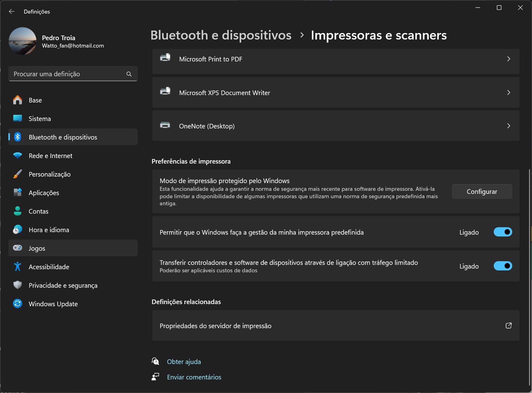
Task: Open Propriedades do servidor de impressão
Action: pyautogui.click(x=336, y=326)
